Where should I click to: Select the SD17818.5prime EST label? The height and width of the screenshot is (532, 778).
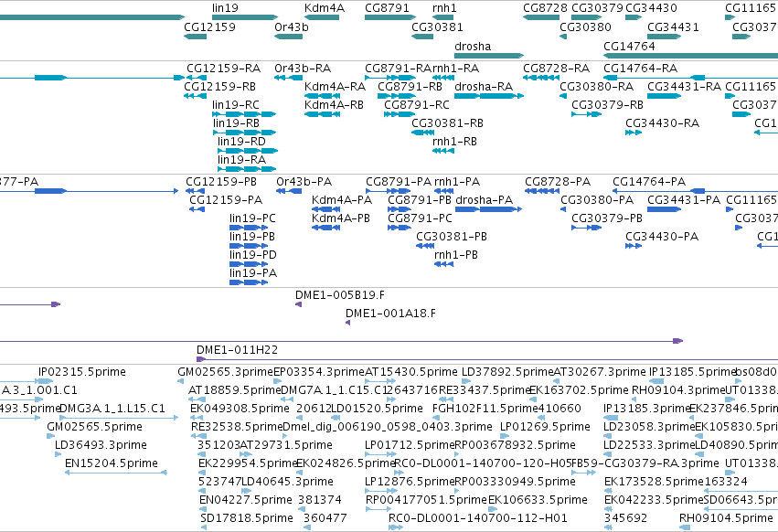point(247,517)
